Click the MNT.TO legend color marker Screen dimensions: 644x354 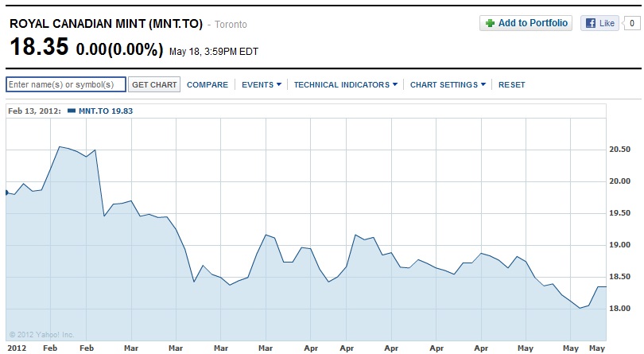(x=72, y=111)
